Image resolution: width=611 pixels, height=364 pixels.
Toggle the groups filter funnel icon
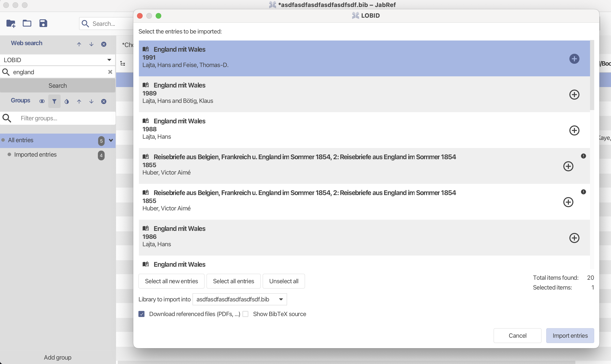click(54, 101)
